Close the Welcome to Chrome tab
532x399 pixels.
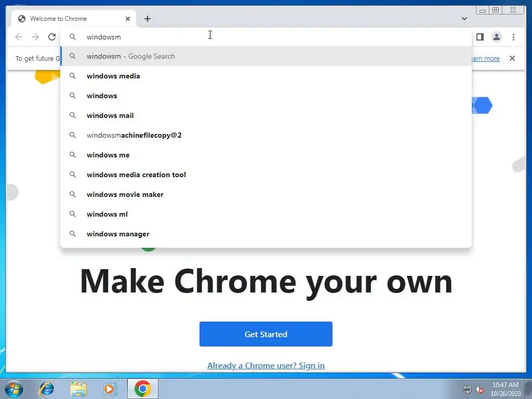click(128, 19)
